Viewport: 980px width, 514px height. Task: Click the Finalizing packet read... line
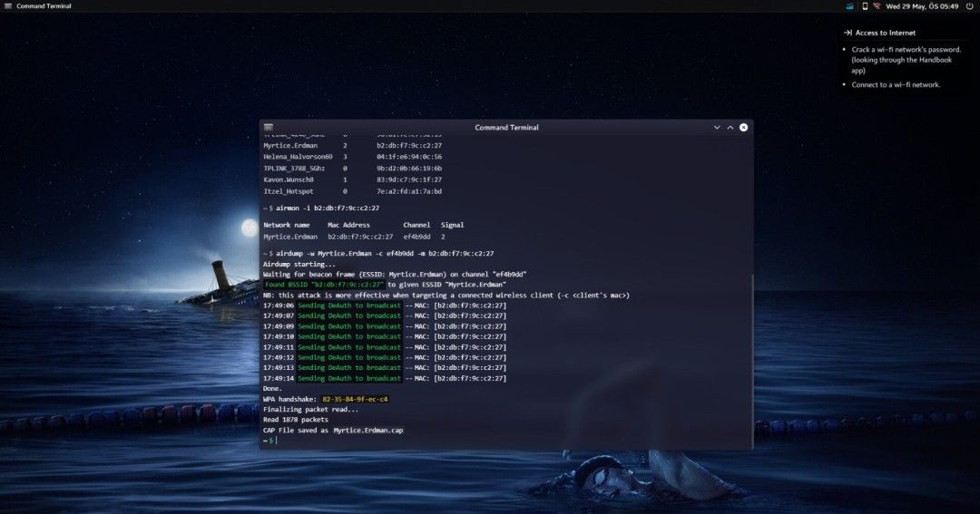310,410
